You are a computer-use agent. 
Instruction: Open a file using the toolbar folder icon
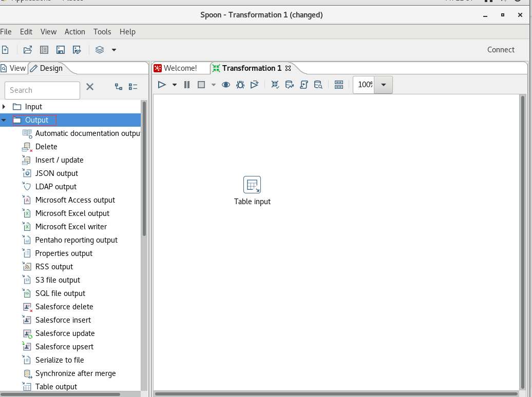click(28, 50)
